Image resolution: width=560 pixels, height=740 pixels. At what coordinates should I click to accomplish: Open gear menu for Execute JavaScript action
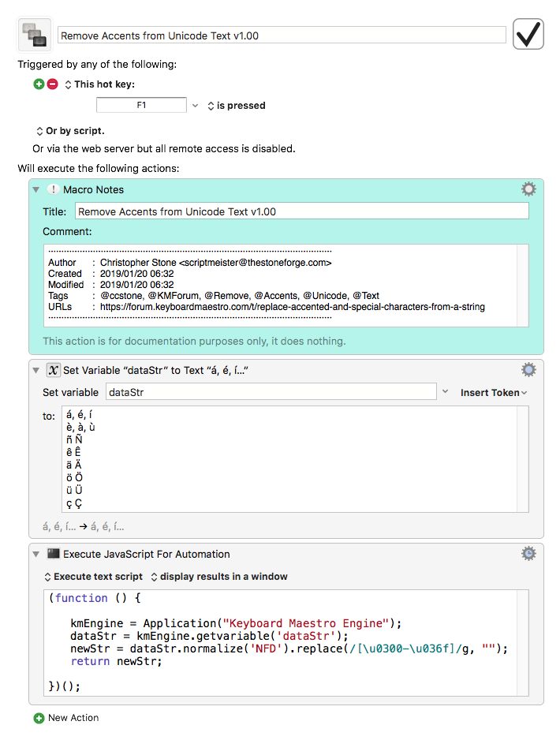[x=528, y=554]
